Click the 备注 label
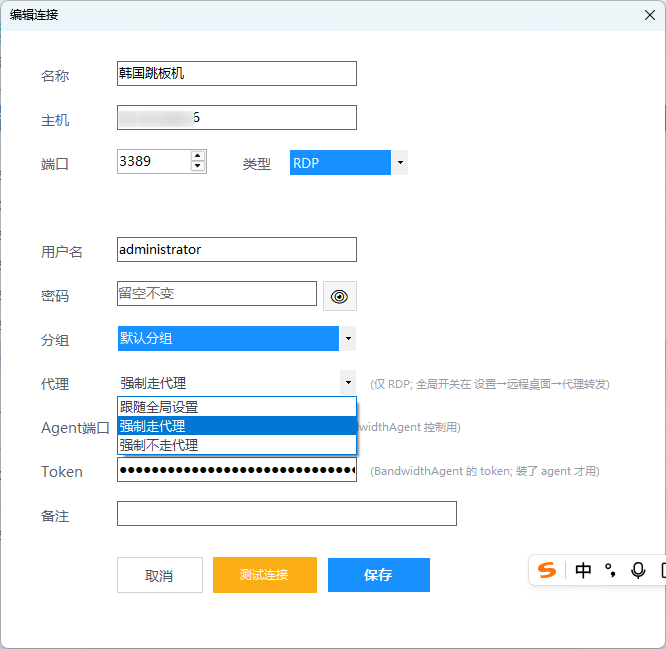Image resolution: width=666 pixels, height=649 pixels. pos(55,516)
